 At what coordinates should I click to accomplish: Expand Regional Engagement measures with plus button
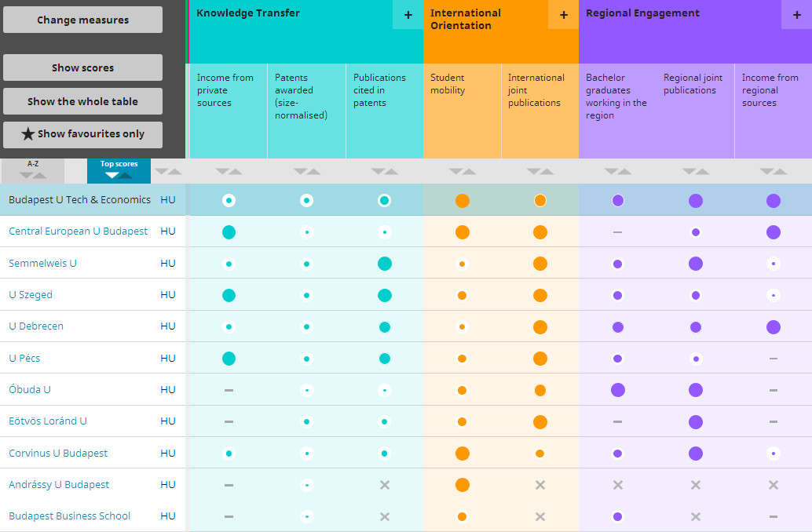pos(797,14)
